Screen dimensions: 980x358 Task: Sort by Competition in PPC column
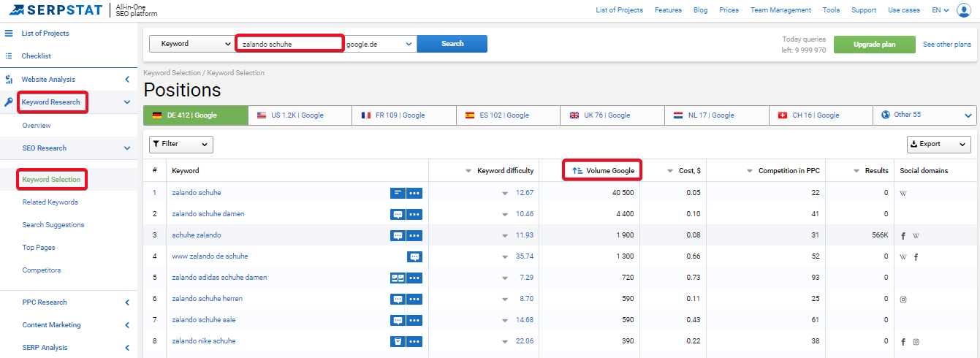pos(783,170)
